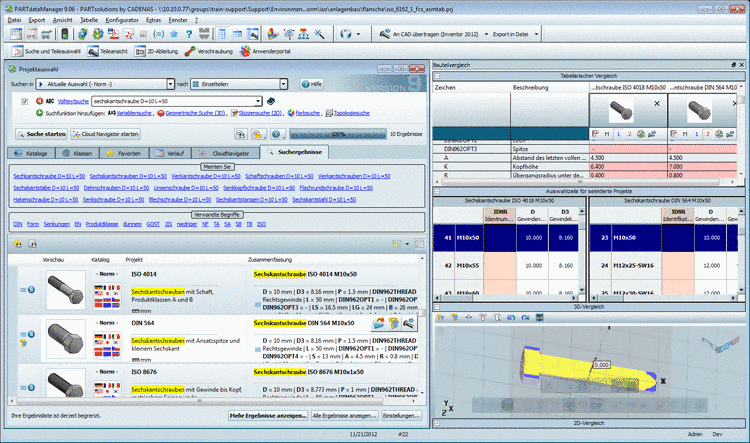
Task: Click the send-to-CAD icon in DIN 564 row
Action: click(409, 324)
